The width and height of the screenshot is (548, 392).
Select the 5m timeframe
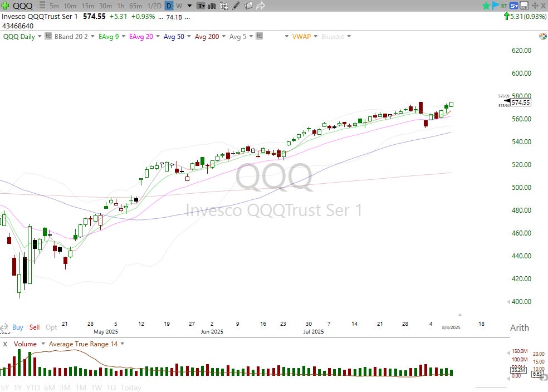54,6
